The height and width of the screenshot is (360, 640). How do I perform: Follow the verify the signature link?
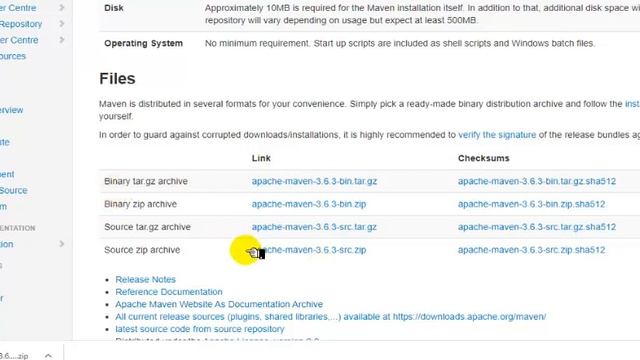[497, 135]
